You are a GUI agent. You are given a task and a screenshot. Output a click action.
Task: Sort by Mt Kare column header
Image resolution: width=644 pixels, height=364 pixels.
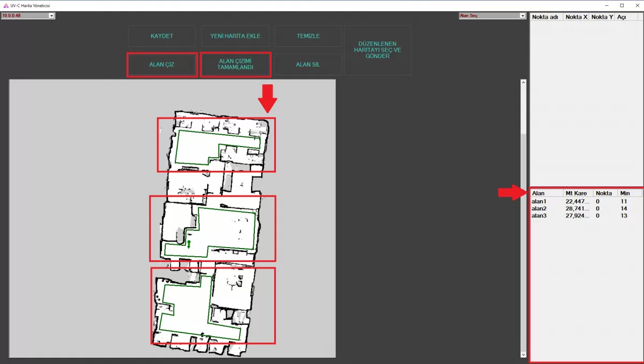click(x=577, y=193)
